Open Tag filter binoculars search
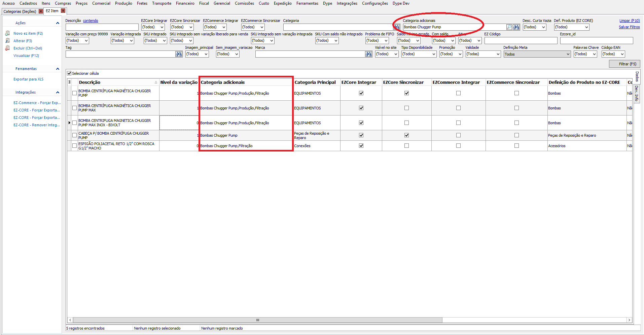This screenshot has width=644, height=335. point(179,54)
